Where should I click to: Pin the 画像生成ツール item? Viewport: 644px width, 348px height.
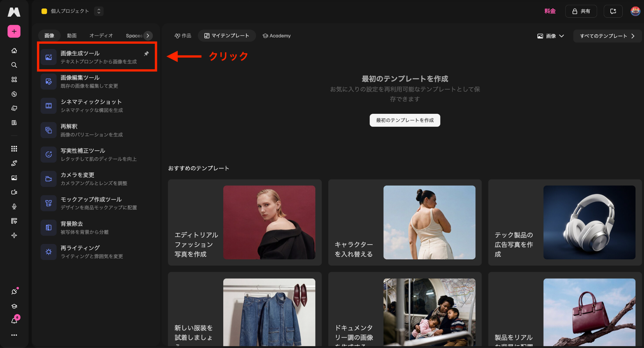(146, 54)
